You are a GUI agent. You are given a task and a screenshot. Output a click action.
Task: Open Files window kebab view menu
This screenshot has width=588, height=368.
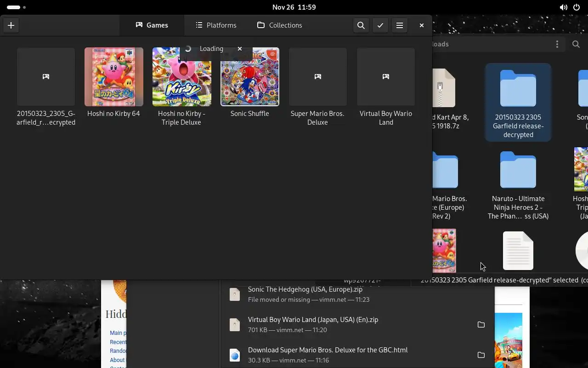(557, 44)
